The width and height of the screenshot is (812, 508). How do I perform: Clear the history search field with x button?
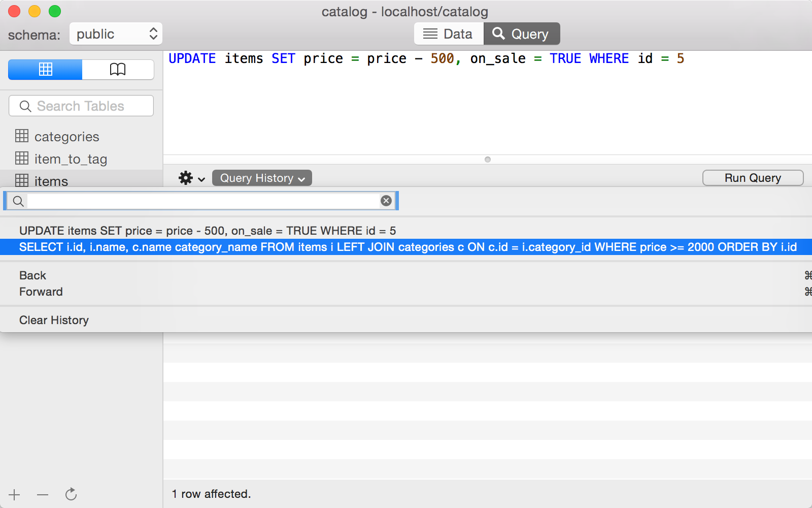coord(386,200)
